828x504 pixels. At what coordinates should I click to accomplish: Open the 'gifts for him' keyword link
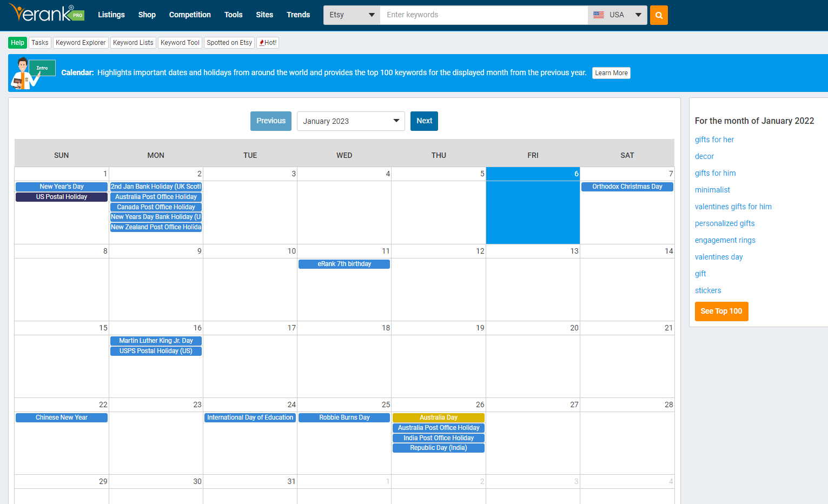(716, 173)
